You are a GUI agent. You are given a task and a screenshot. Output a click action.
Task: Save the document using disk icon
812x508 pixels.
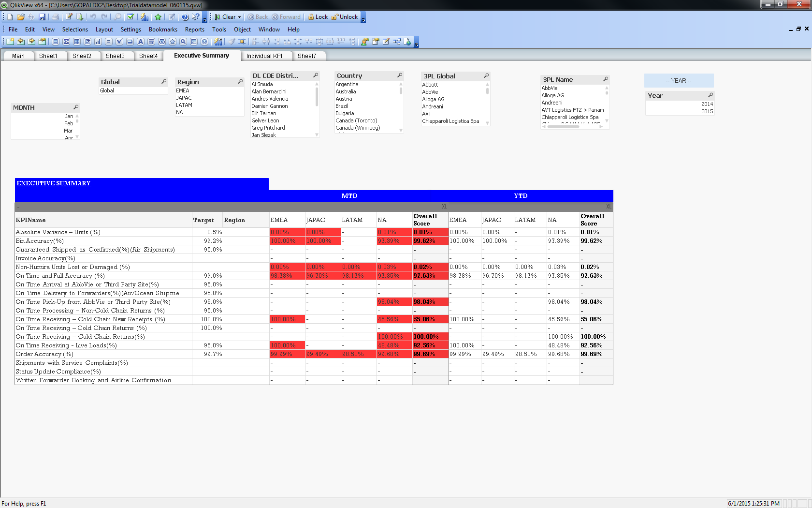point(42,17)
